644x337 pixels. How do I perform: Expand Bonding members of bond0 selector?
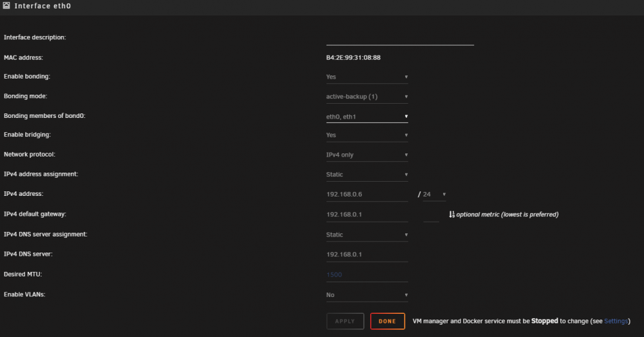[367, 116]
